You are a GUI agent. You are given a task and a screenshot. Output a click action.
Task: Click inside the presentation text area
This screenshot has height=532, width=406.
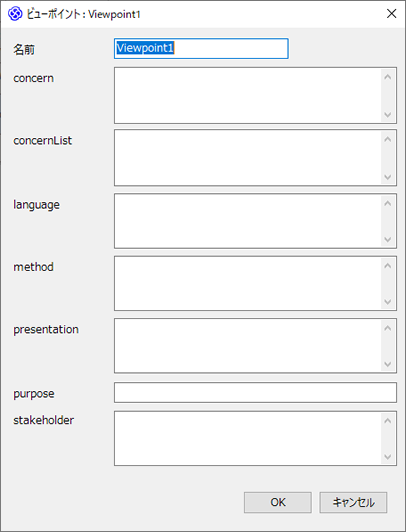[x=248, y=346]
